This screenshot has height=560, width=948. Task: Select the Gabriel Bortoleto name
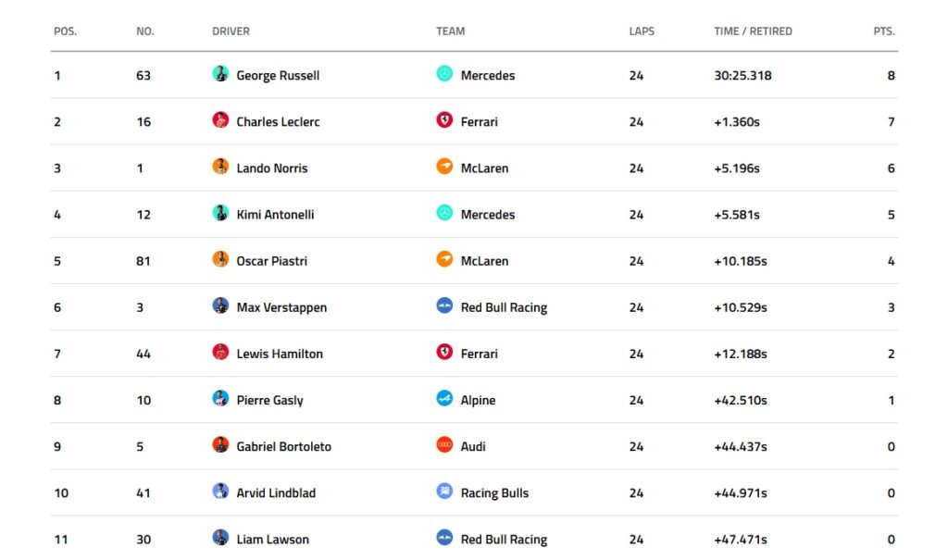click(x=283, y=446)
